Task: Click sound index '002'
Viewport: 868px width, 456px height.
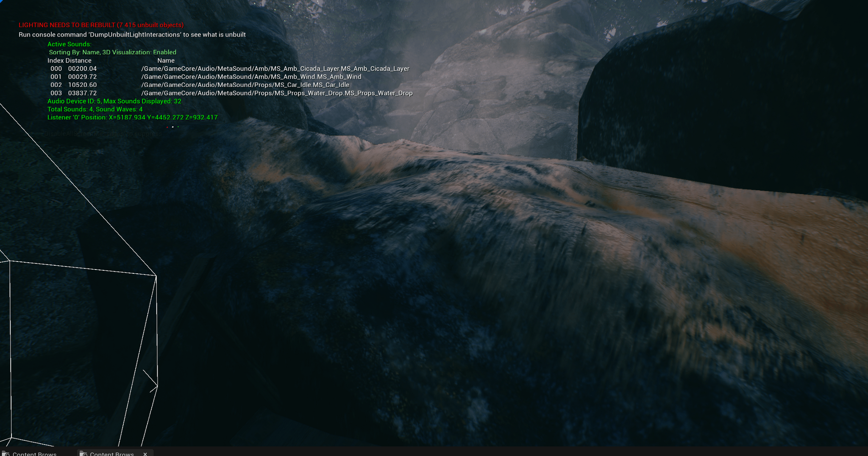Action: (x=56, y=85)
